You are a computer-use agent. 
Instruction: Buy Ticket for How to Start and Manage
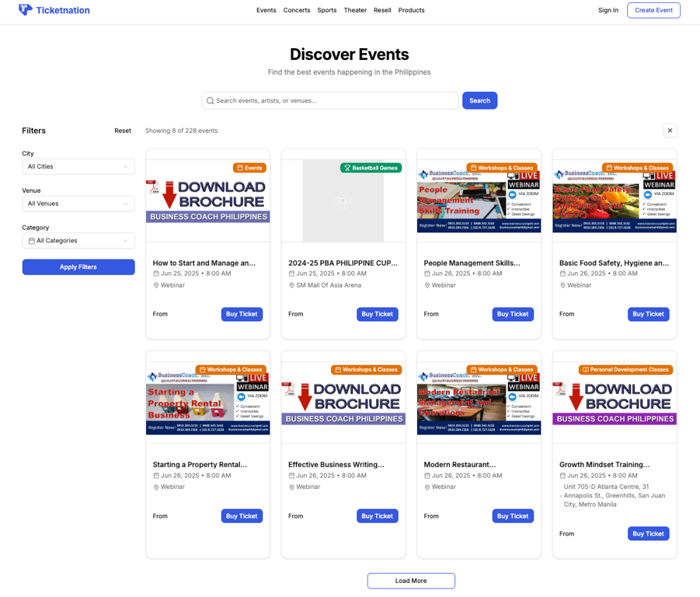242,314
